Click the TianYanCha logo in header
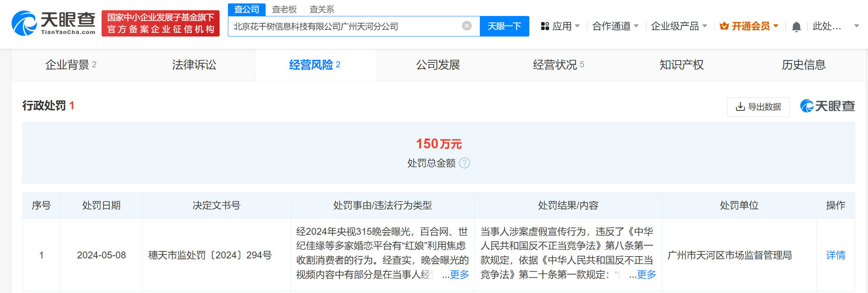Image resolution: width=868 pixels, height=293 pixels. tap(53, 24)
